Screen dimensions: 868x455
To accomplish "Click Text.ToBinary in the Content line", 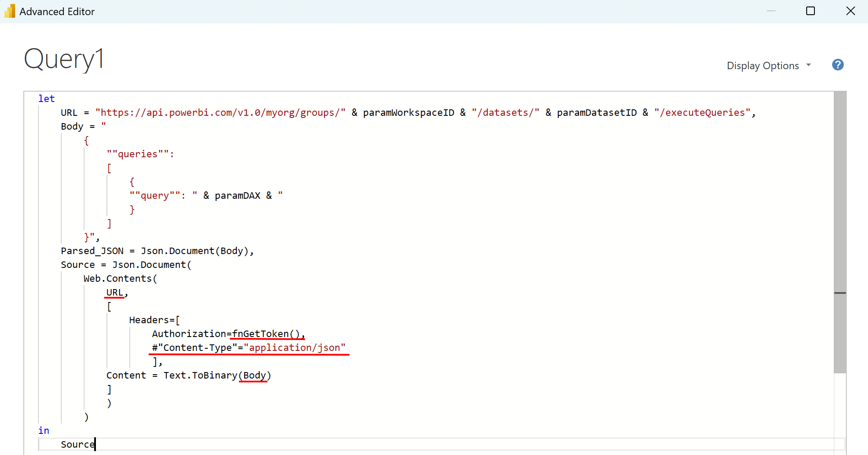I will [200, 375].
